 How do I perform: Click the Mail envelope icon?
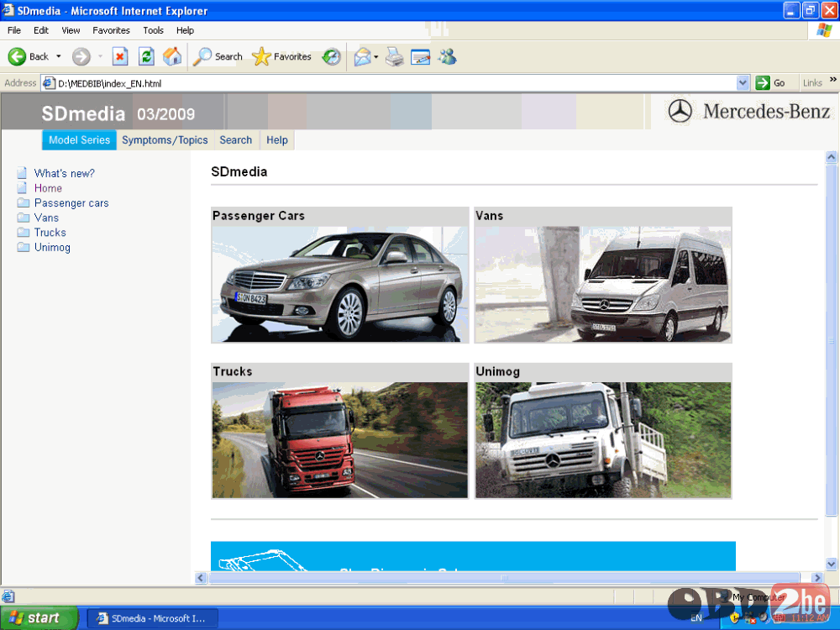point(362,56)
